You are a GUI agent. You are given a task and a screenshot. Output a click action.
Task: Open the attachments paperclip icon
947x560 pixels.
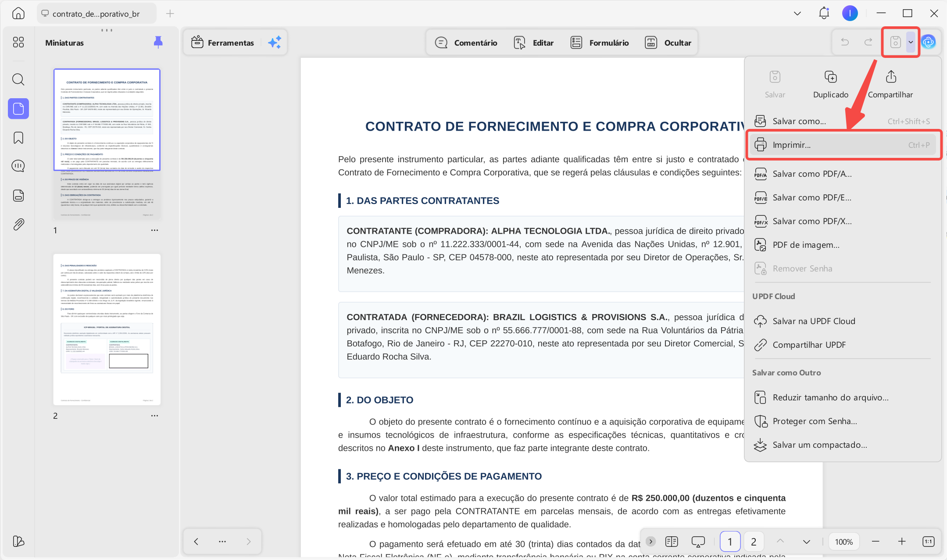click(x=18, y=225)
